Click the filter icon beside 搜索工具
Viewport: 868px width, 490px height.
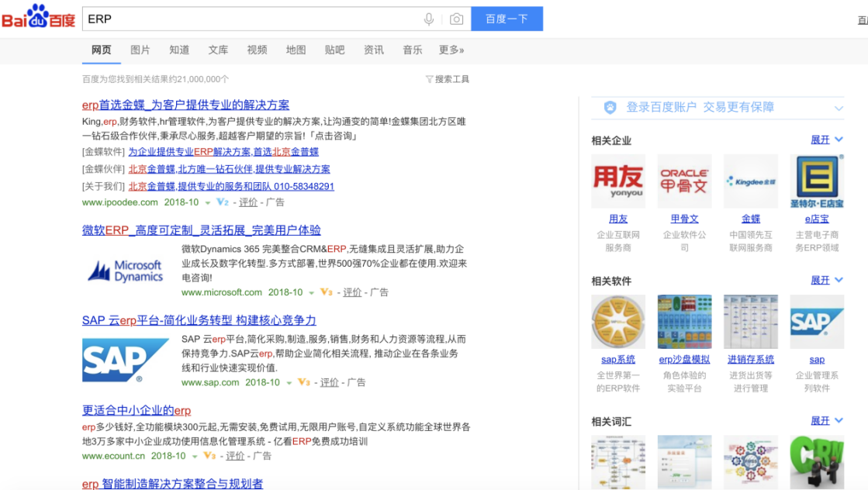click(x=429, y=79)
